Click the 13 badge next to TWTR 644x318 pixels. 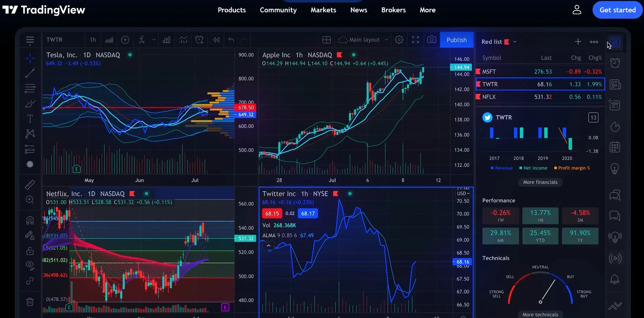click(x=593, y=118)
